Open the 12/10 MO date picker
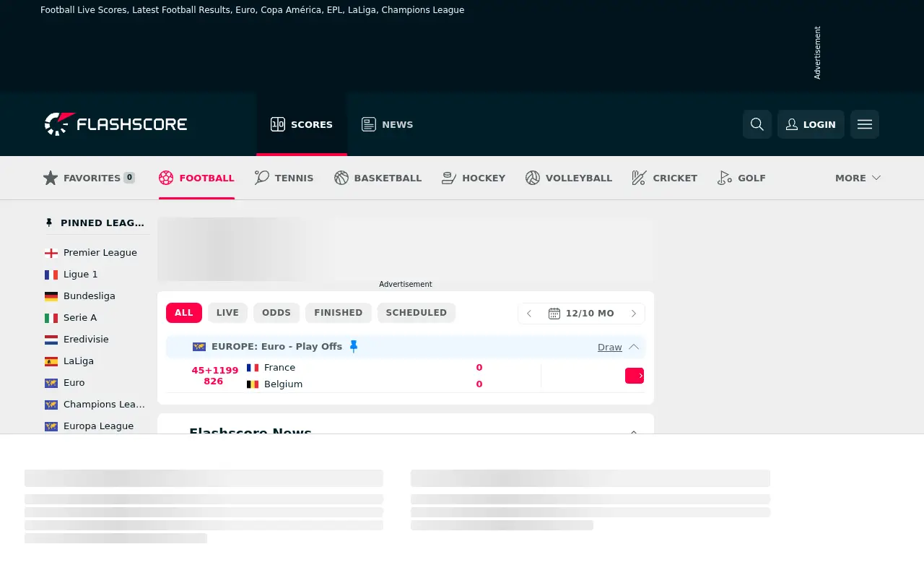924x578 pixels. (581, 314)
